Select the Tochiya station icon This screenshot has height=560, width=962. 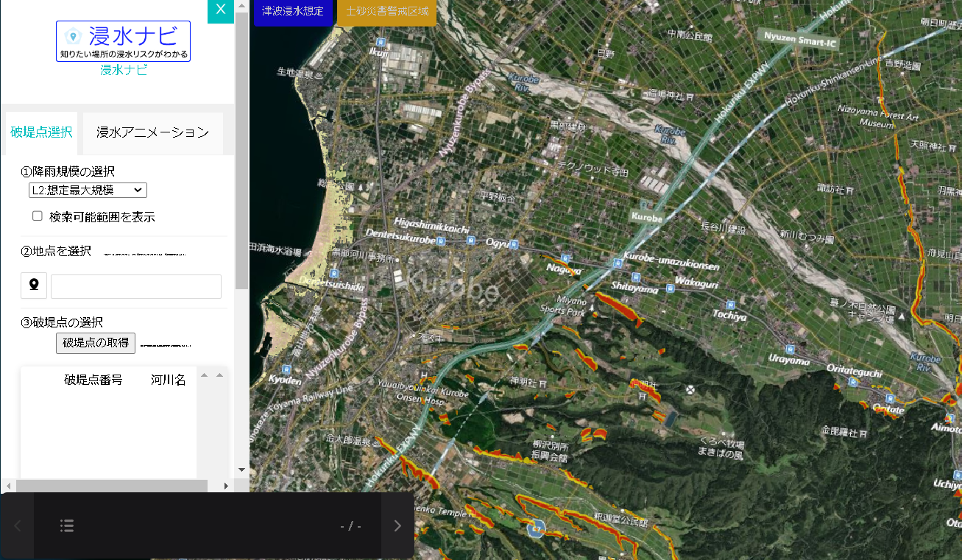(729, 305)
